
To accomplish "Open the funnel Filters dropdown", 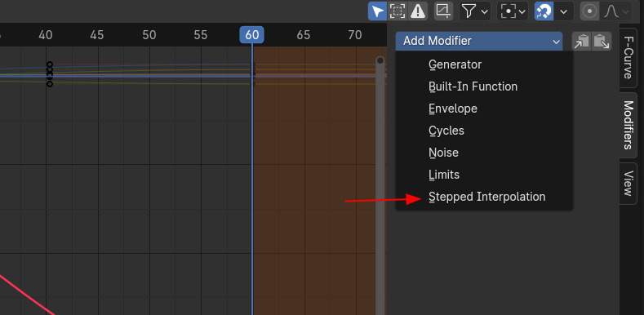I will (x=474, y=11).
